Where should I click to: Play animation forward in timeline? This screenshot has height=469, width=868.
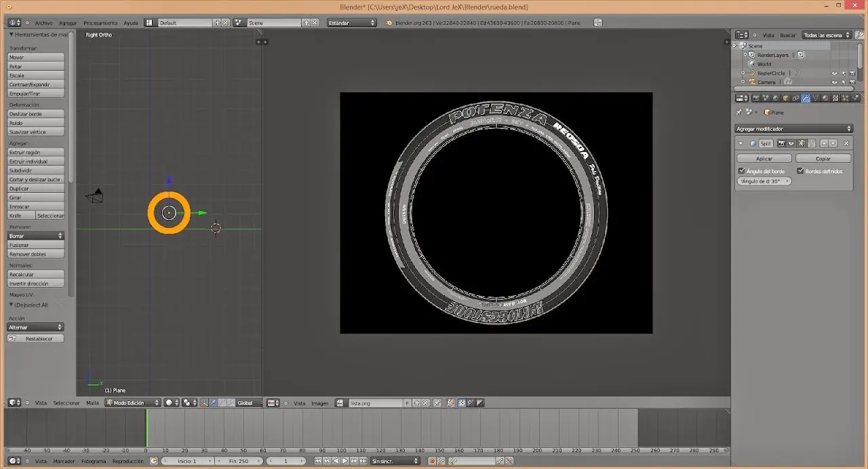344,462
